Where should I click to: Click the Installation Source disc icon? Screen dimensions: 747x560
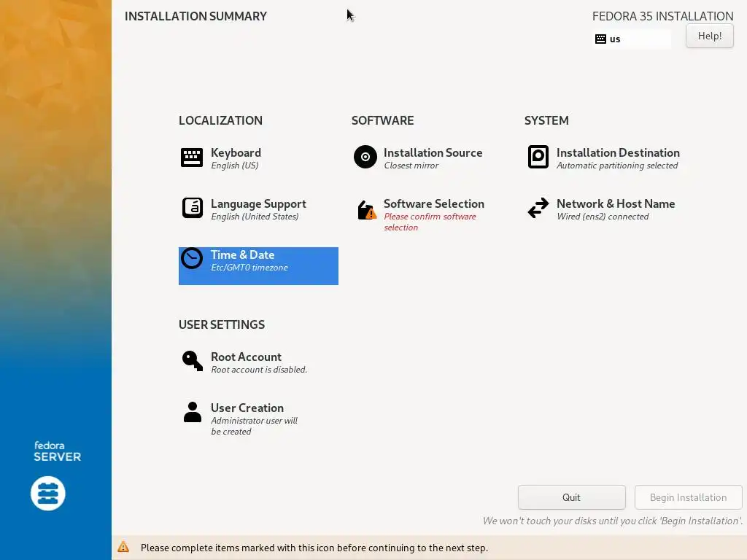[365, 157]
